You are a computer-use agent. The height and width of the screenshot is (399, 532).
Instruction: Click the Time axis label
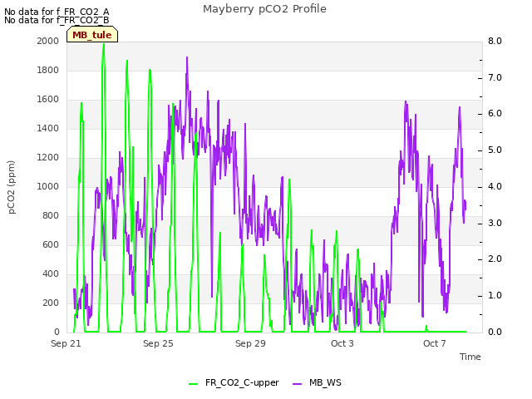[x=470, y=357]
